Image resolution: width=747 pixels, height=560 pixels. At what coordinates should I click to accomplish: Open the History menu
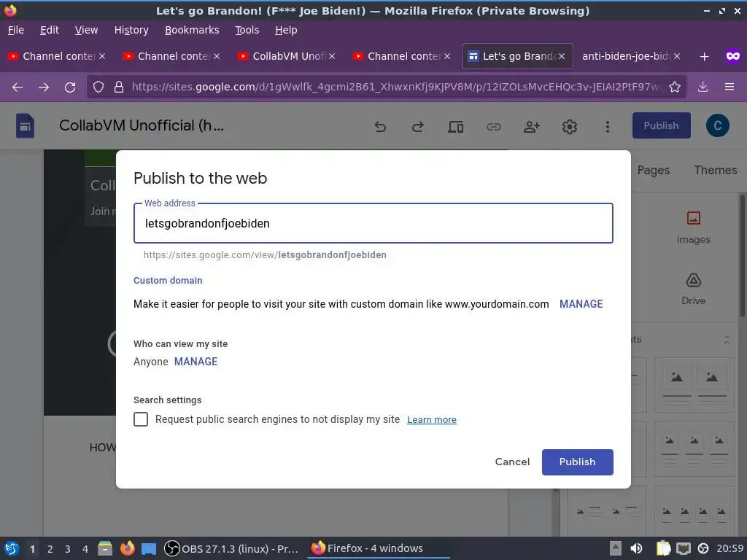(x=131, y=30)
